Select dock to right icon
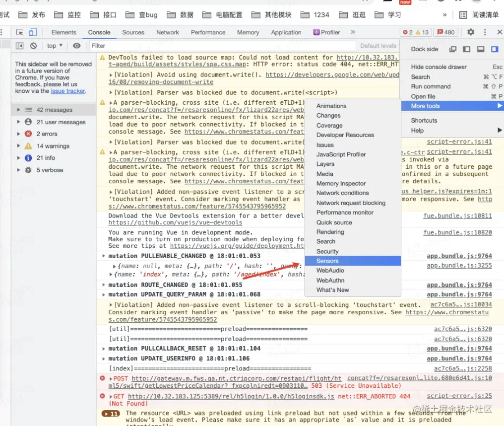504x426 pixels. (x=495, y=49)
